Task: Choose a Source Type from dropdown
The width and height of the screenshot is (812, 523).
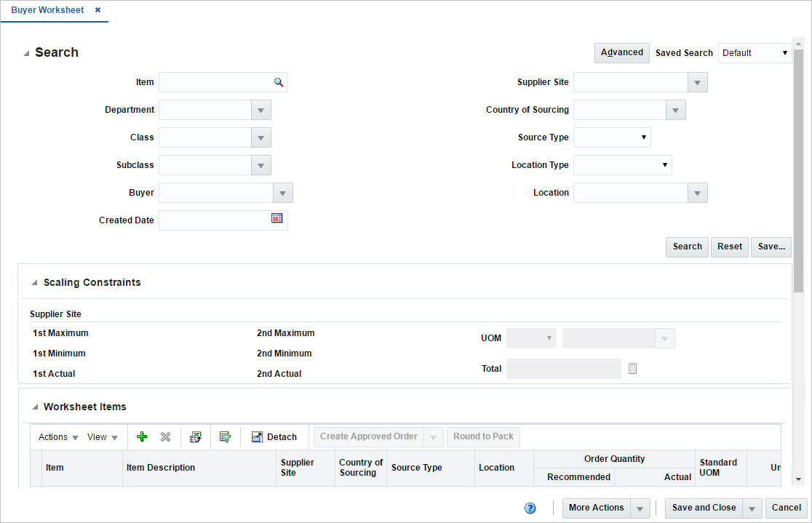Action: 612,137
